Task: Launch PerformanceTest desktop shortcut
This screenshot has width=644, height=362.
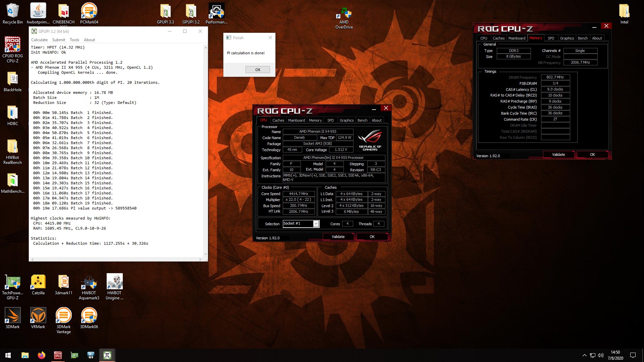Action: [x=216, y=13]
